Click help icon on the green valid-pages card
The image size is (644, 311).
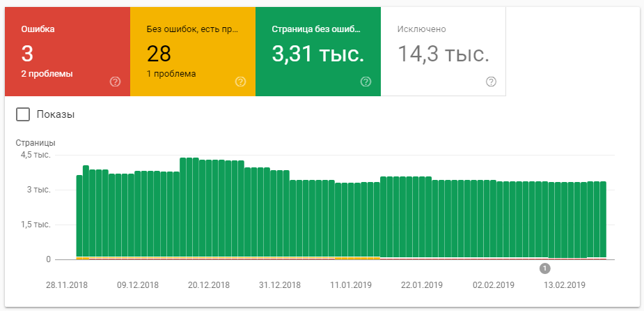366,82
